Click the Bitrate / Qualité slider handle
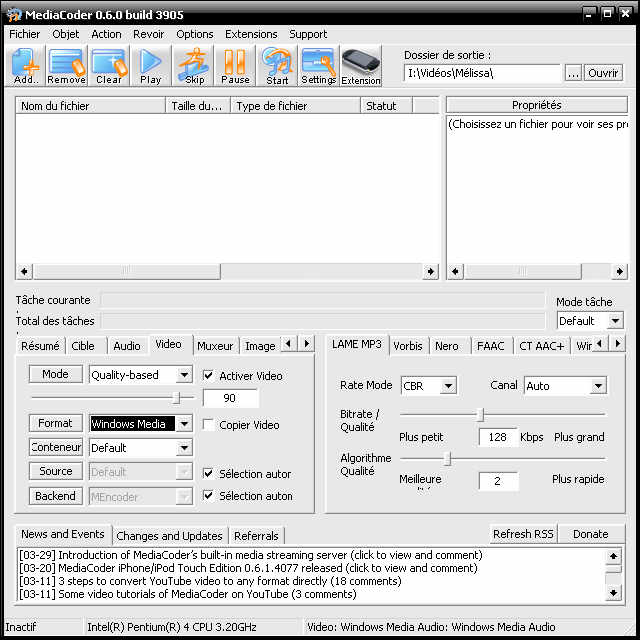This screenshot has height=640, width=640. click(x=481, y=414)
